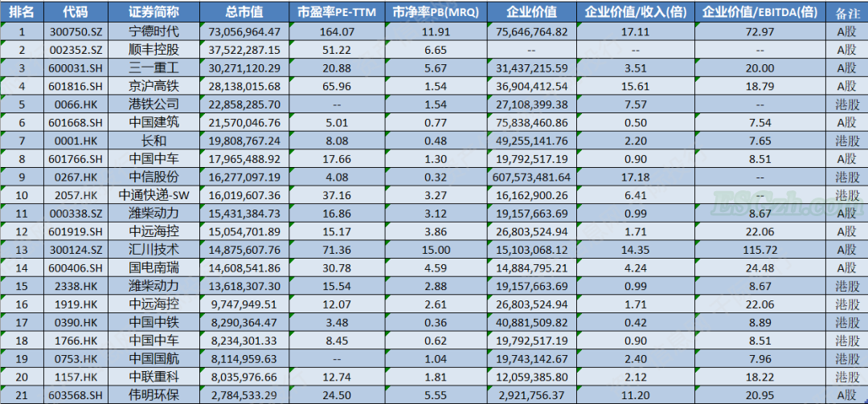Select the 市净率PB(MRQ) column header
Screen dimensions: 868x404
click(x=435, y=11)
